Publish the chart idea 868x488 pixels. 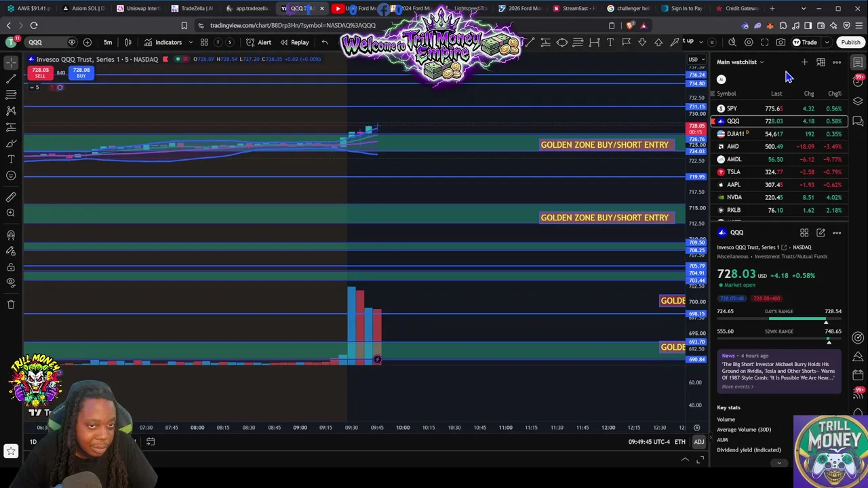pyautogui.click(x=850, y=42)
